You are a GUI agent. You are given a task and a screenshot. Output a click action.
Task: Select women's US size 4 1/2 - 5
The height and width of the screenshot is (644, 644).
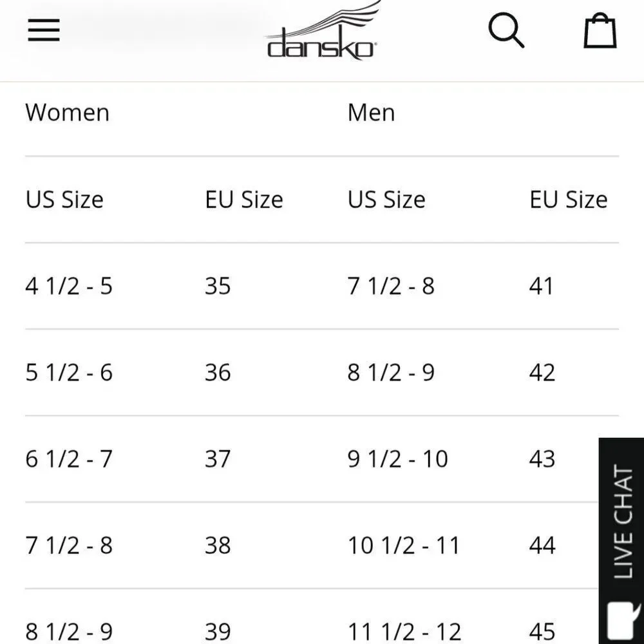tap(69, 287)
